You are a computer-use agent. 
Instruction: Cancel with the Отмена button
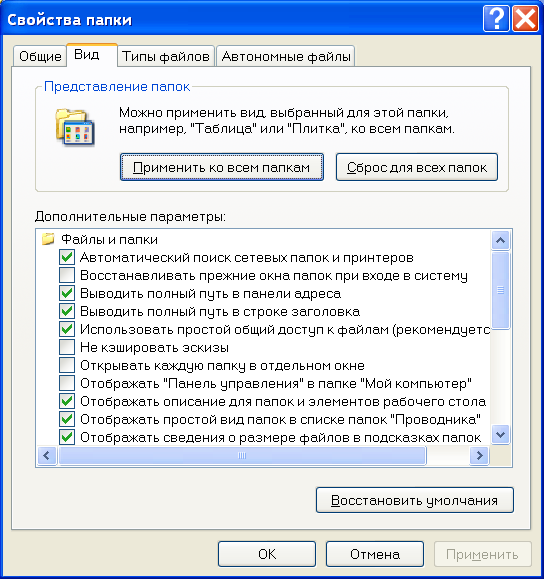pos(374,554)
